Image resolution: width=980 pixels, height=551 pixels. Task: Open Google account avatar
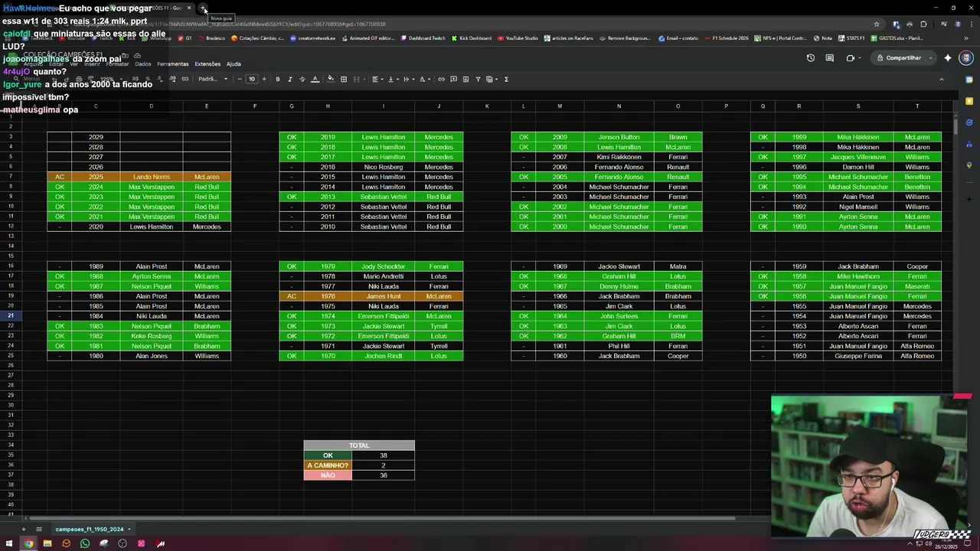(x=966, y=58)
